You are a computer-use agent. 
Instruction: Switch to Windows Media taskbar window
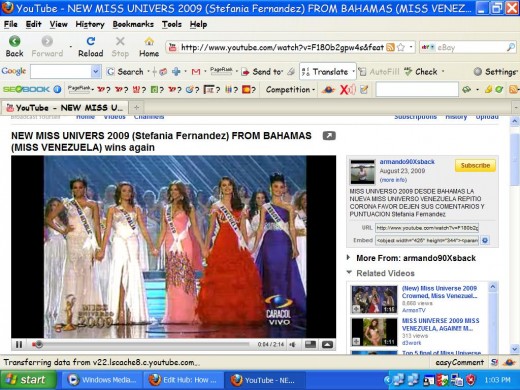click(x=103, y=380)
